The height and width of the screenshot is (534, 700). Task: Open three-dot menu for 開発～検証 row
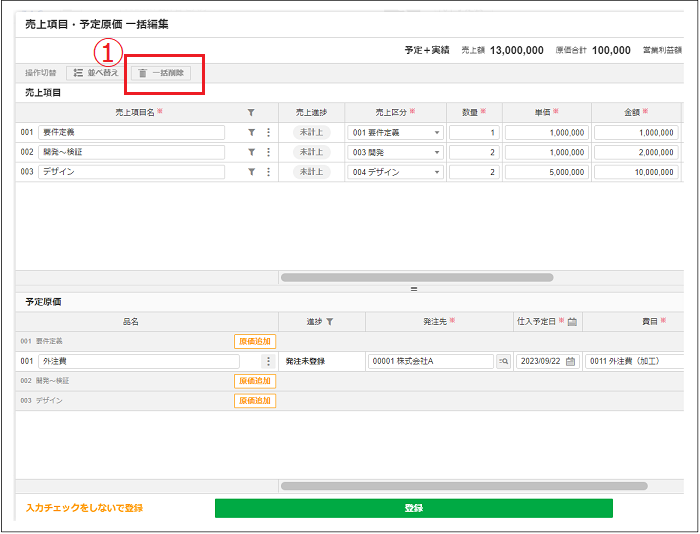pyautogui.click(x=268, y=152)
